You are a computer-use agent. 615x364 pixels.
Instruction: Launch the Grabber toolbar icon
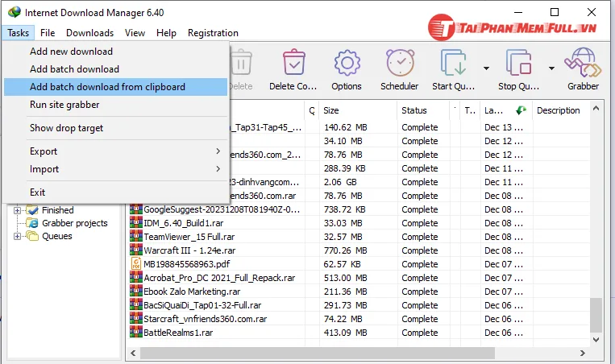[583, 62]
